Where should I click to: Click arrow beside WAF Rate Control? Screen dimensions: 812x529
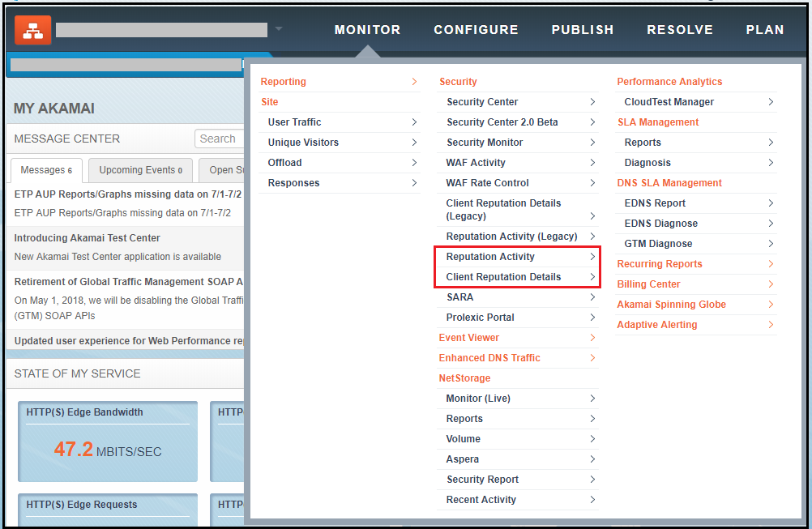[592, 183]
